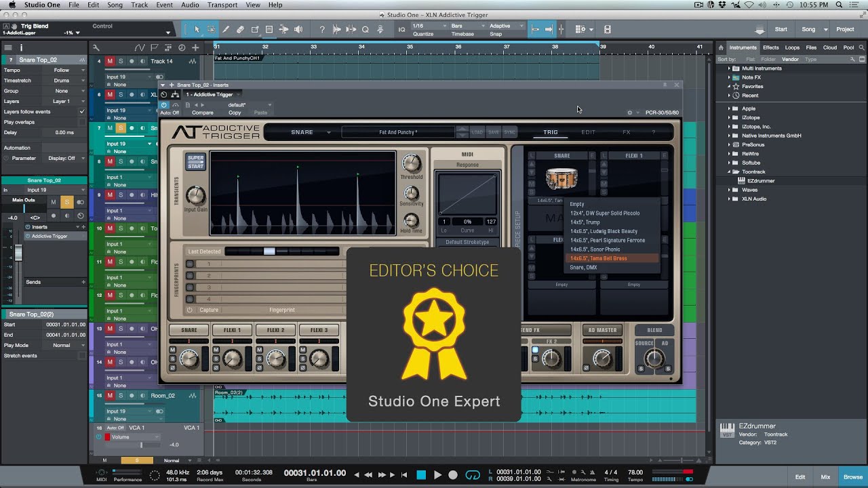Viewport: 868px width, 488px height.
Task: Open the EDIT tab in Addictive Trigger
Action: [589, 132]
